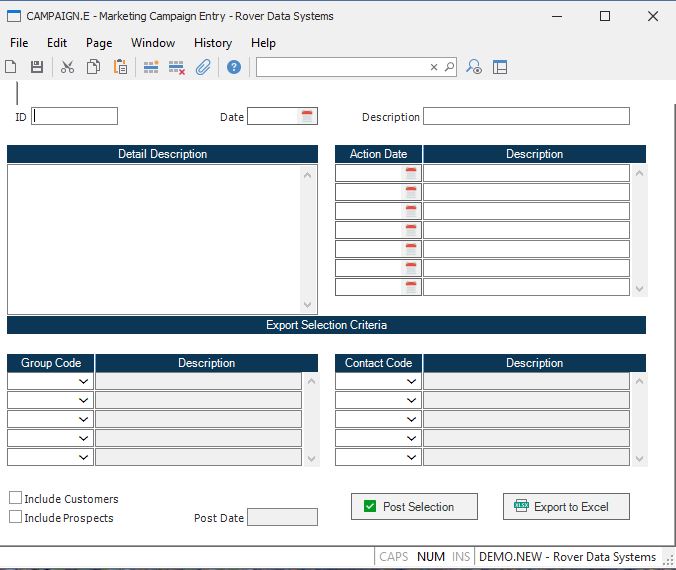This screenshot has height=570, width=676.
Task: Open the Window menu
Action: click(152, 43)
